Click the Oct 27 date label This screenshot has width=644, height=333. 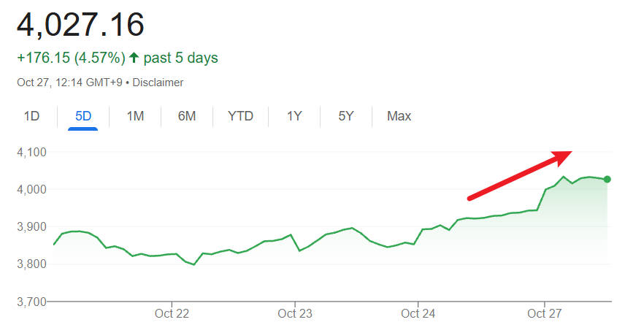(545, 313)
